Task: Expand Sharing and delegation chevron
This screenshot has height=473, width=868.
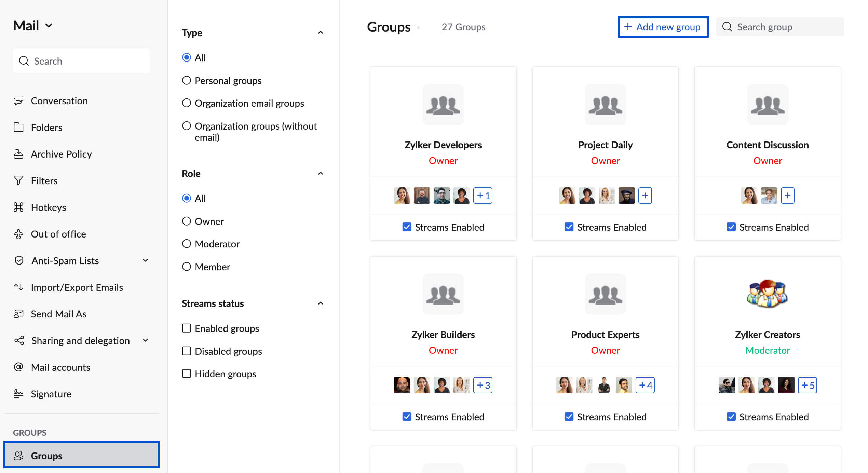Action: point(145,340)
